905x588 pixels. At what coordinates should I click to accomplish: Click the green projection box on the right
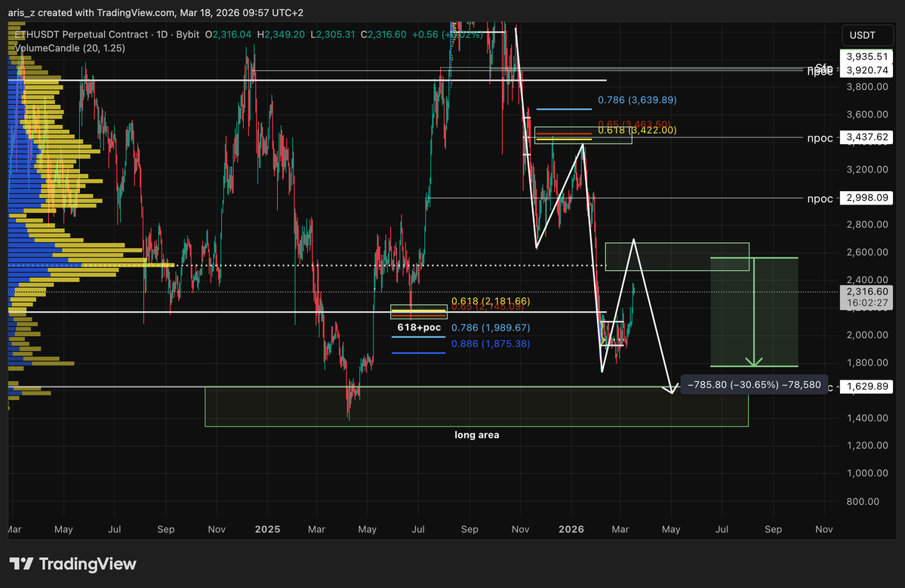coord(753,313)
